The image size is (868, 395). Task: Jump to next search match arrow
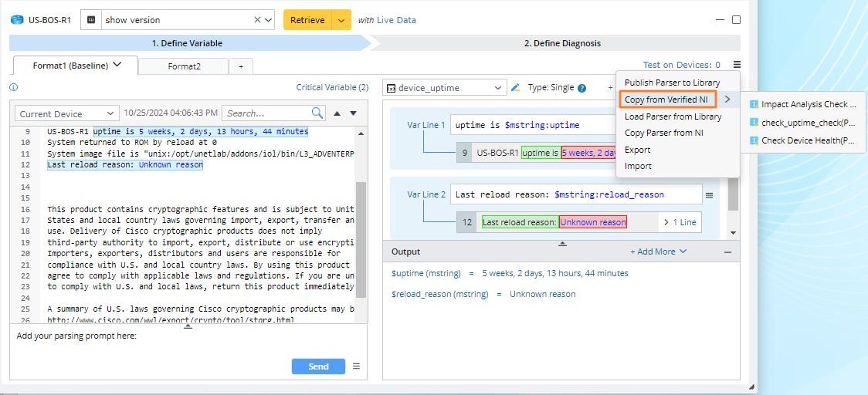tap(353, 113)
